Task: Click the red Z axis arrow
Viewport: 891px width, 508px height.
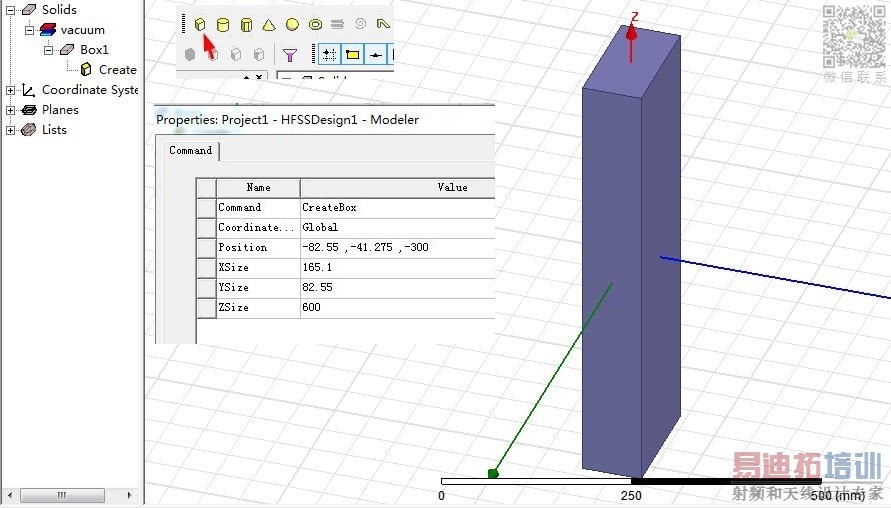Action: tap(631, 44)
